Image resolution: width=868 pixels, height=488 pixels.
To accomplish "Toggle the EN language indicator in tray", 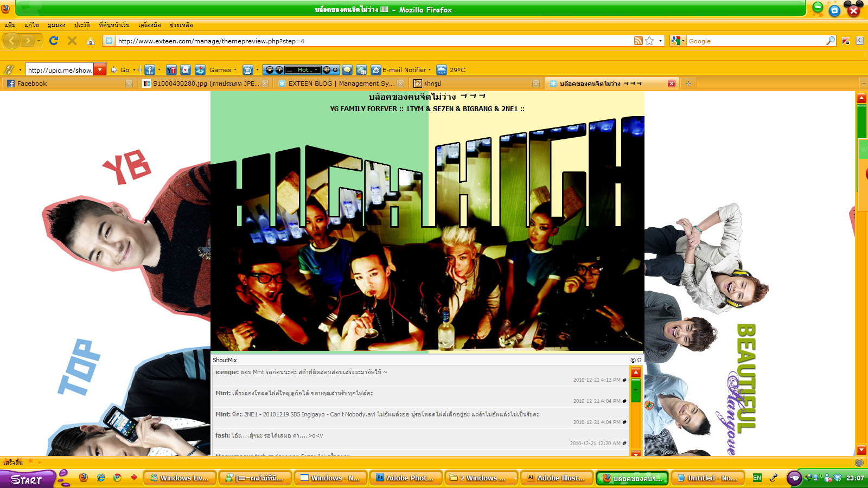I will (x=757, y=478).
